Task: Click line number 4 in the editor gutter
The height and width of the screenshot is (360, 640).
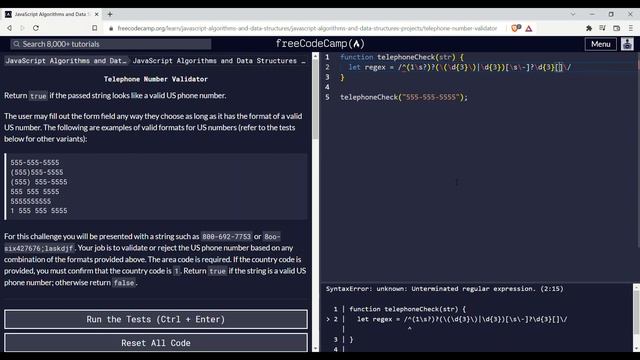Action: (327, 87)
